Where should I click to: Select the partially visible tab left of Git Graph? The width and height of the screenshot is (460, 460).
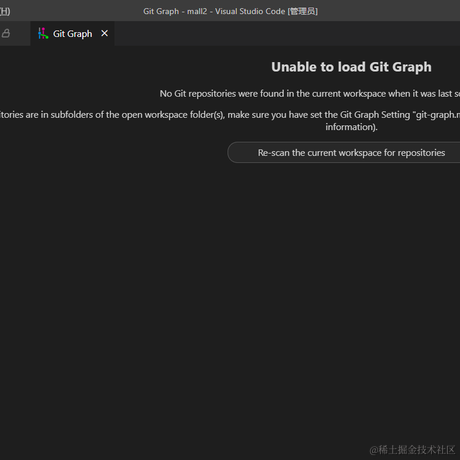pos(15,34)
